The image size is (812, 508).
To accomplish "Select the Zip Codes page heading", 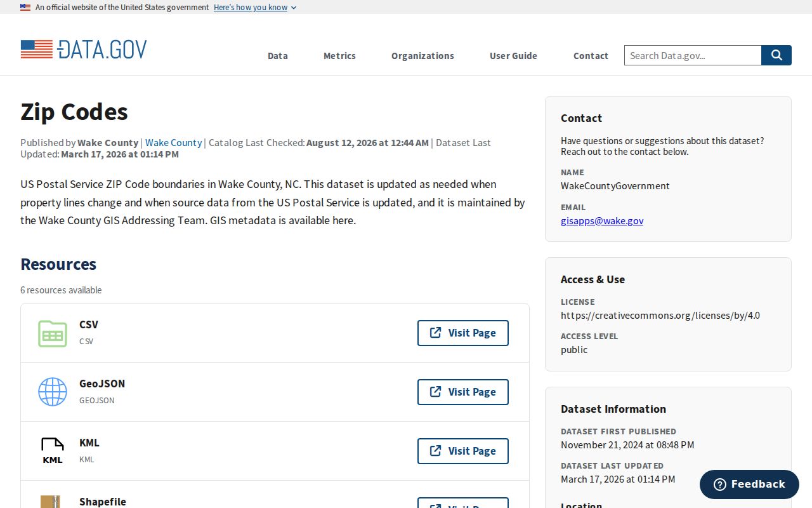I will 74,112.
